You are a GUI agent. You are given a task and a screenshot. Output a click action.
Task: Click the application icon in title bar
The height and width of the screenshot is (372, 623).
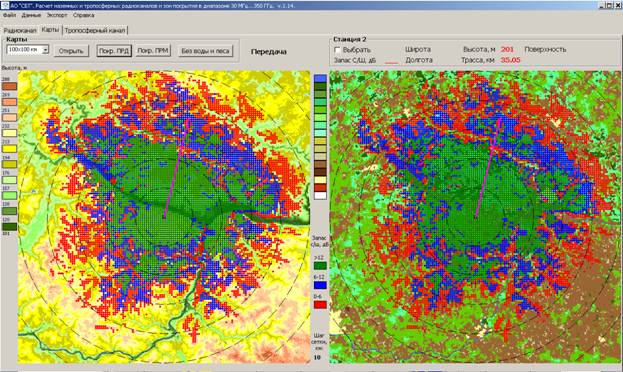click(x=4, y=6)
